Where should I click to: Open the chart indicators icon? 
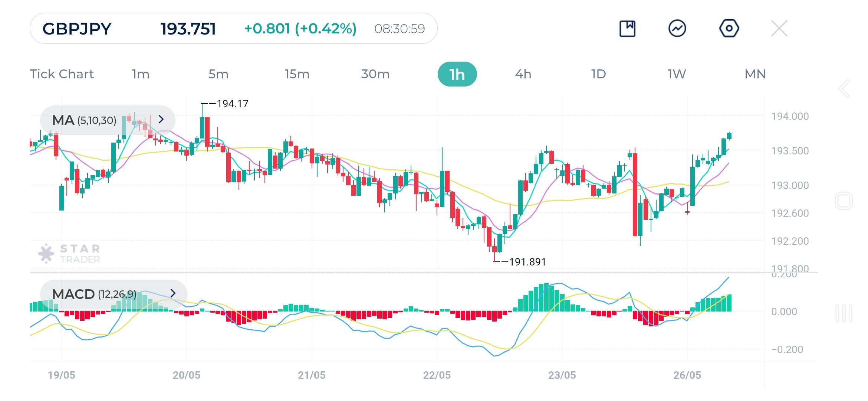[x=677, y=29]
